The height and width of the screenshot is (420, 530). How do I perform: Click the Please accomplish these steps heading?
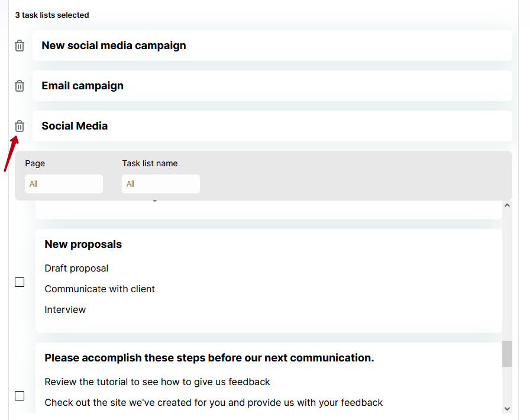pyautogui.click(x=209, y=358)
